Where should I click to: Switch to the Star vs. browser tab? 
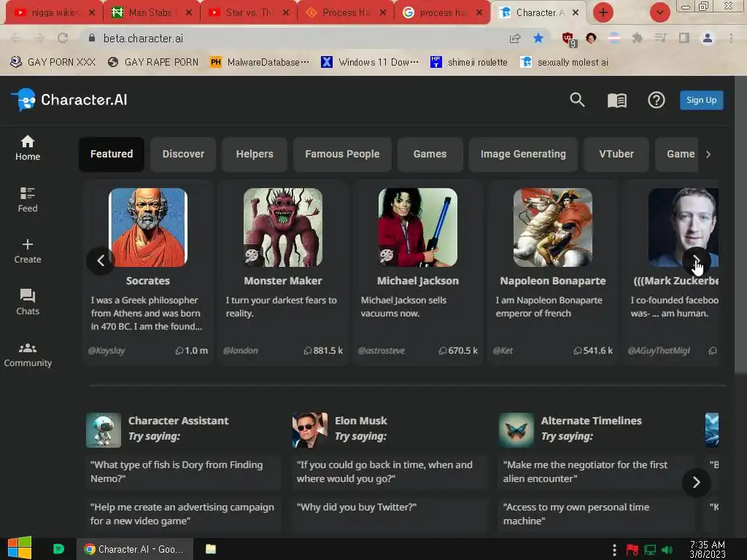pos(249,12)
